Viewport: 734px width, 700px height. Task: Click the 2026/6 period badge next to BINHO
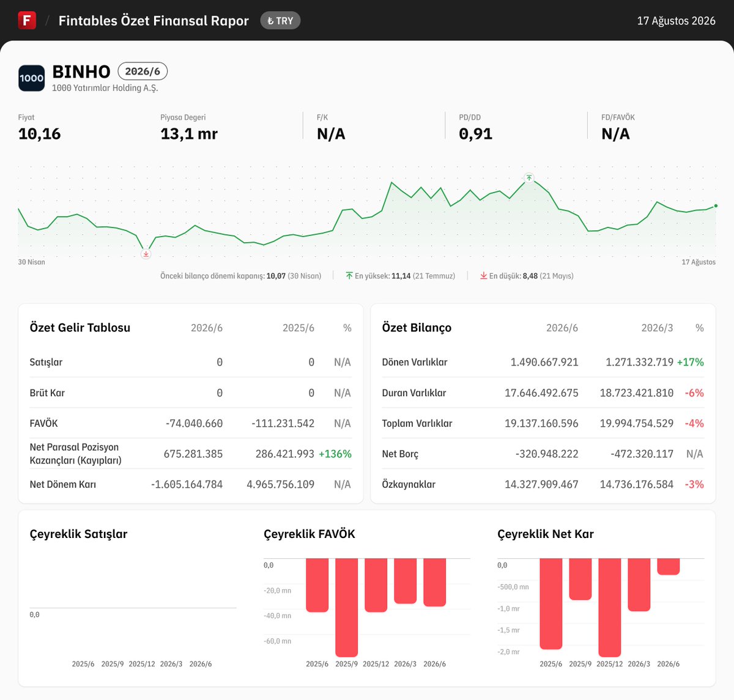pos(143,72)
